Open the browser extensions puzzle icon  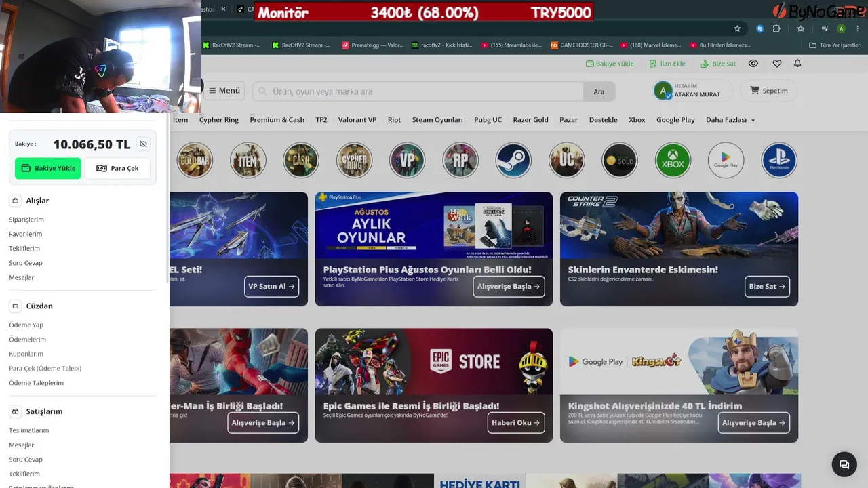pos(776,28)
